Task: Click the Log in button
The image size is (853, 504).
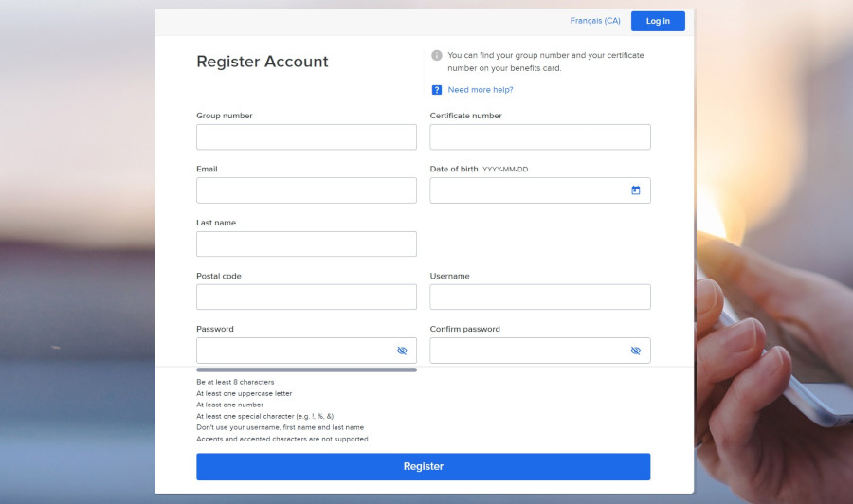Action: [658, 21]
